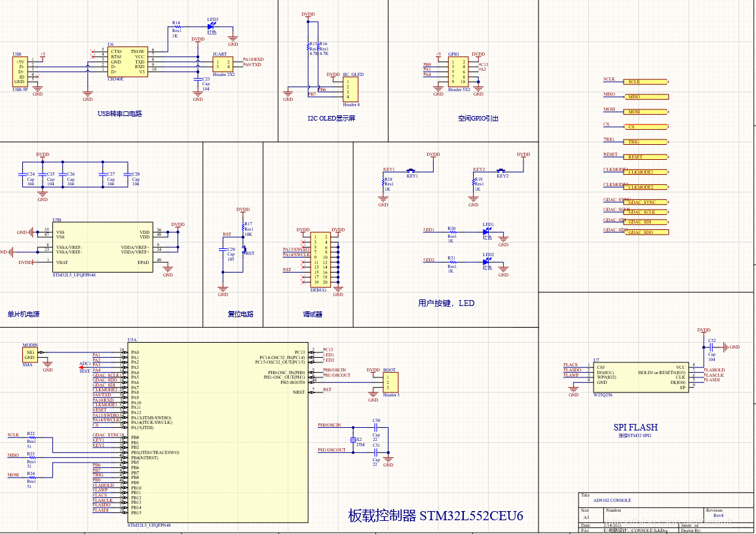The width and height of the screenshot is (756, 534).
Task: Select the X2 25M crystal
Action: [353, 440]
